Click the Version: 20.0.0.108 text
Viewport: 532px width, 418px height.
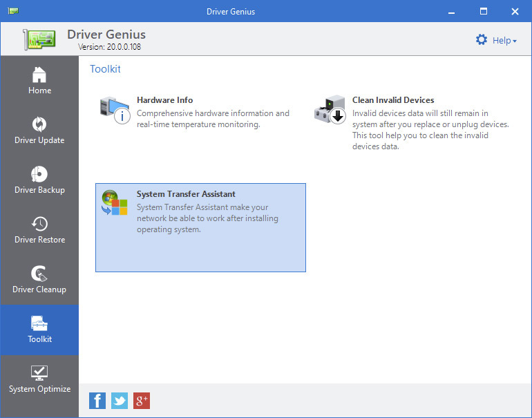tap(109, 47)
